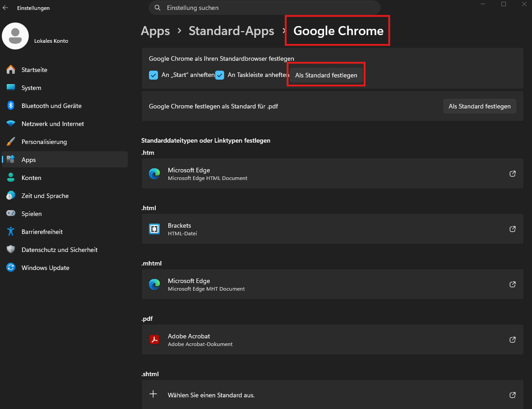The width and height of the screenshot is (532, 409).
Task: Click the Adobe Acrobat icon under .pdf
Action: coord(154,339)
